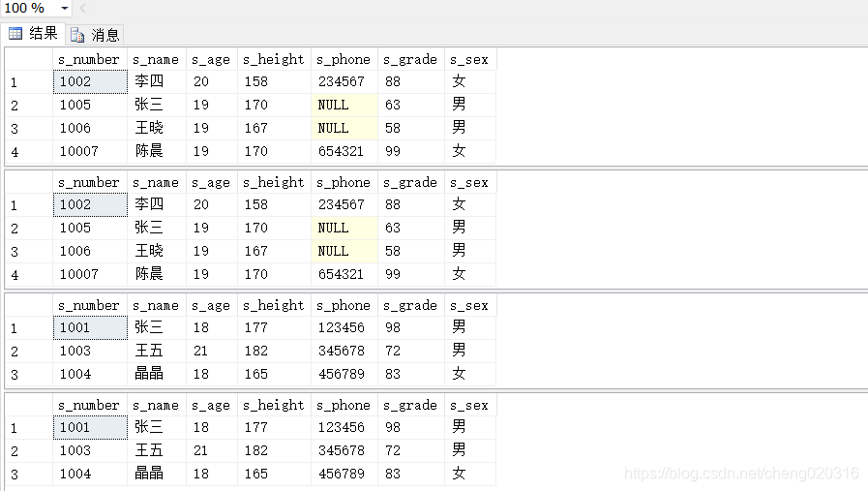The width and height of the screenshot is (868, 491).
Task: Select 晶晶 name cell in the bottom grid
Action: tap(157, 475)
